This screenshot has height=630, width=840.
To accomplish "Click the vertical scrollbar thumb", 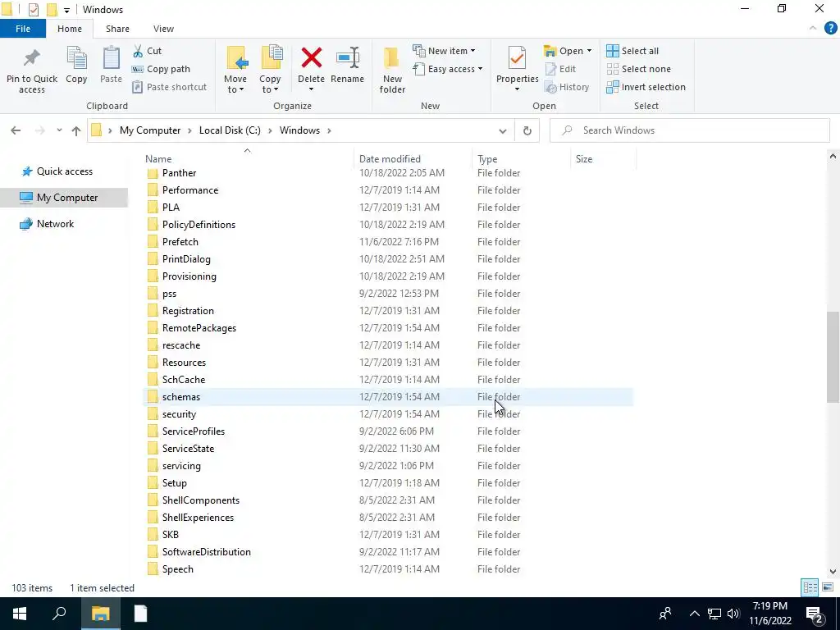I will point(833,357).
